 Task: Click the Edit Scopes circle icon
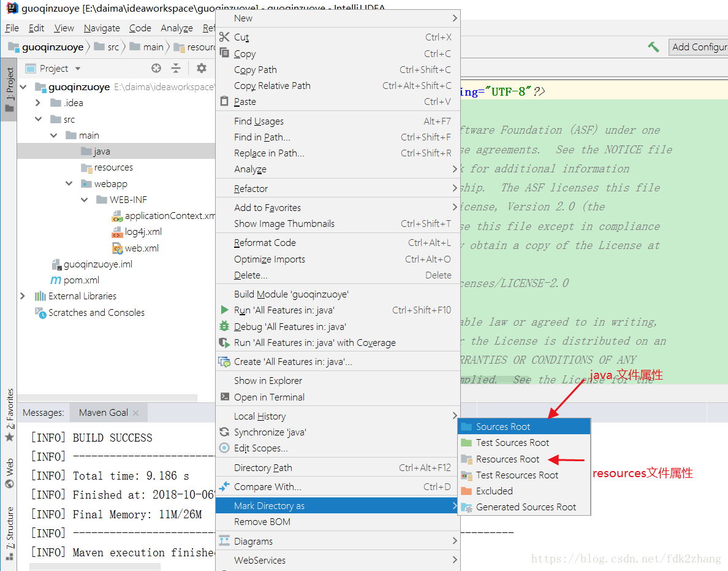coord(224,448)
